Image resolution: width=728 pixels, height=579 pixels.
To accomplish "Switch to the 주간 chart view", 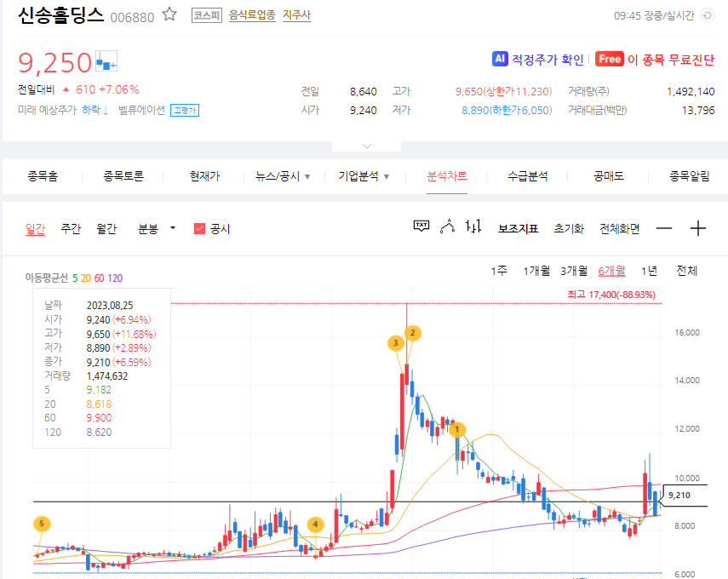I will (71, 228).
